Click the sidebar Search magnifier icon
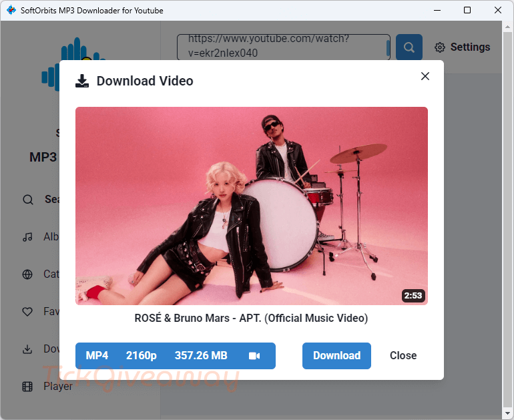The width and height of the screenshot is (514, 420). coord(28,200)
